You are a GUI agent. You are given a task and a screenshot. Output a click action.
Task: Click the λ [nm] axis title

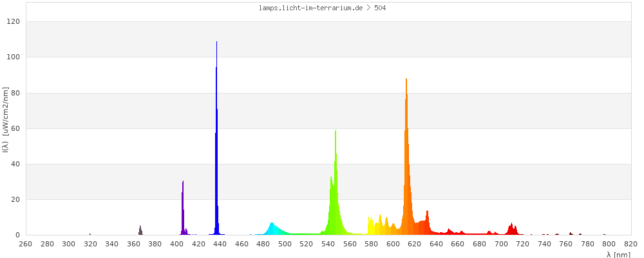click(618, 254)
